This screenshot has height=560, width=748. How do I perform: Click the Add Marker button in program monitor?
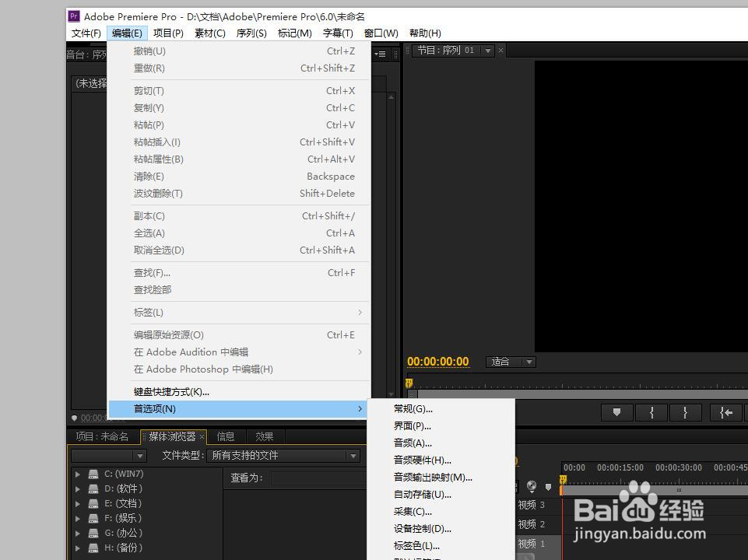[x=616, y=412]
